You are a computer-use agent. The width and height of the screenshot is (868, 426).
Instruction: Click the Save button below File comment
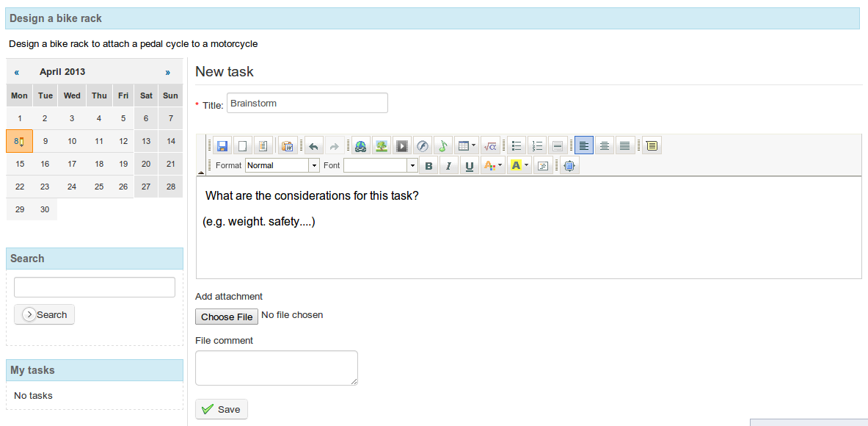point(222,409)
